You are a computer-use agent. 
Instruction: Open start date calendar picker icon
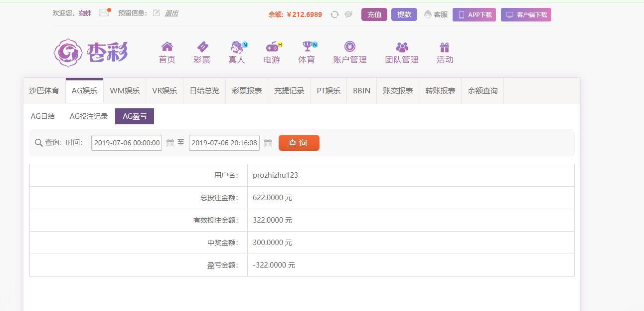[x=170, y=143]
